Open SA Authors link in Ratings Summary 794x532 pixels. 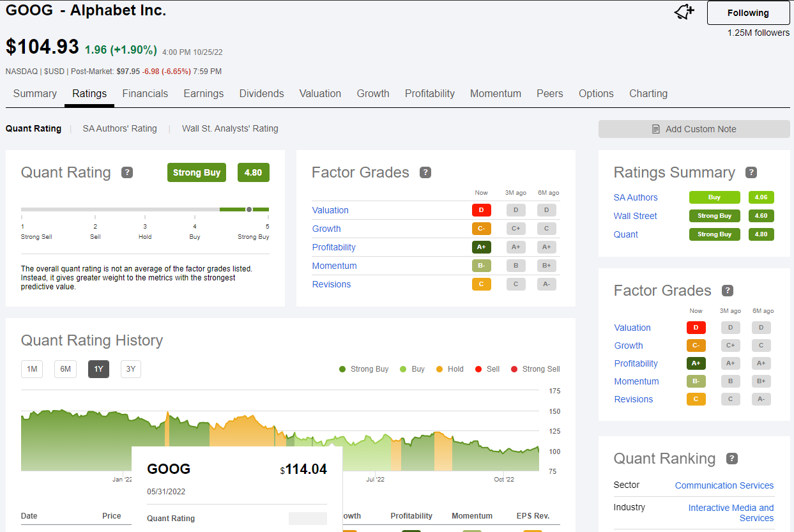(x=636, y=197)
